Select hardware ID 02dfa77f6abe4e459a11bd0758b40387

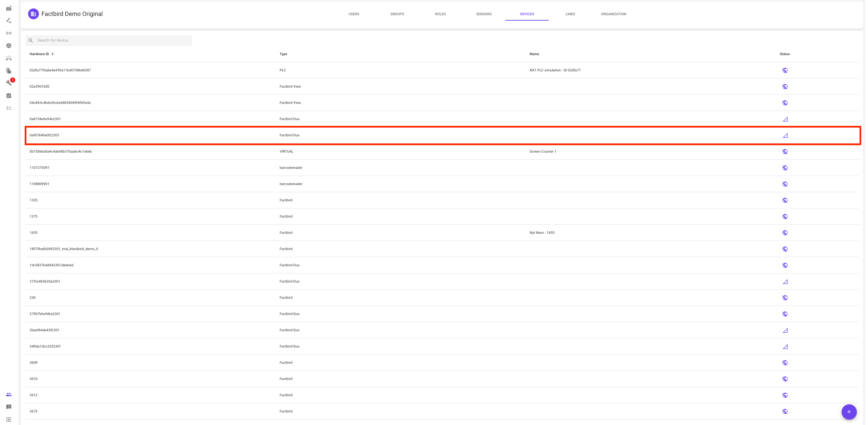point(60,70)
